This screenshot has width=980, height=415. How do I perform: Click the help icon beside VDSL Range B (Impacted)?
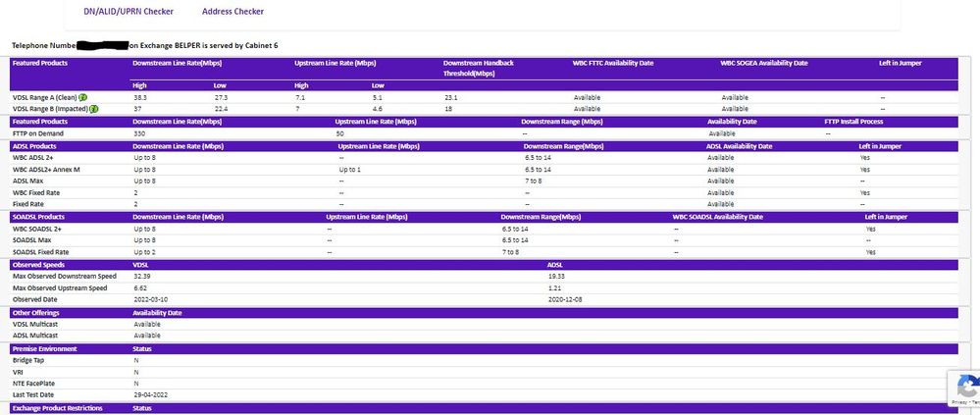[94, 109]
